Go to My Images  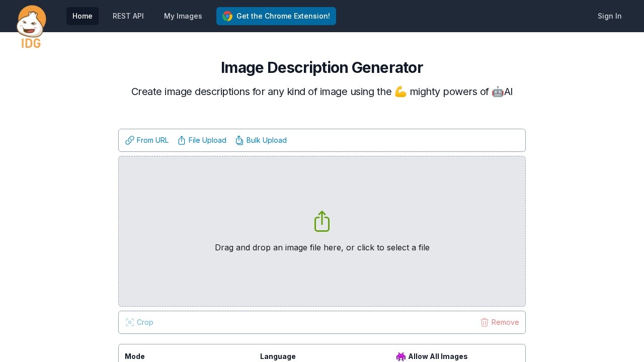[x=183, y=16]
